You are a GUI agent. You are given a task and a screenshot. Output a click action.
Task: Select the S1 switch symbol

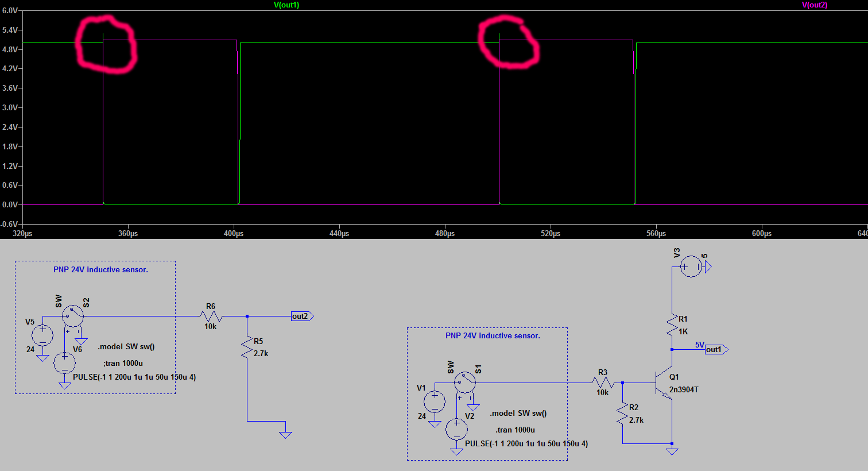click(x=465, y=382)
